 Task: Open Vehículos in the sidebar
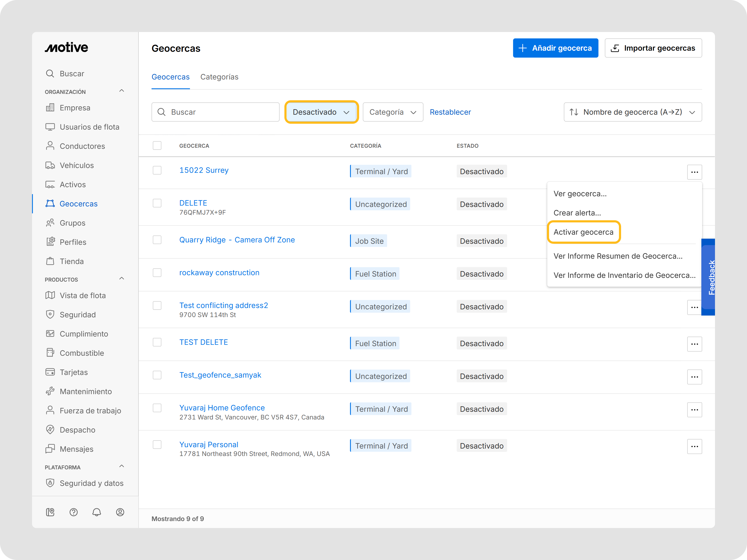click(77, 165)
